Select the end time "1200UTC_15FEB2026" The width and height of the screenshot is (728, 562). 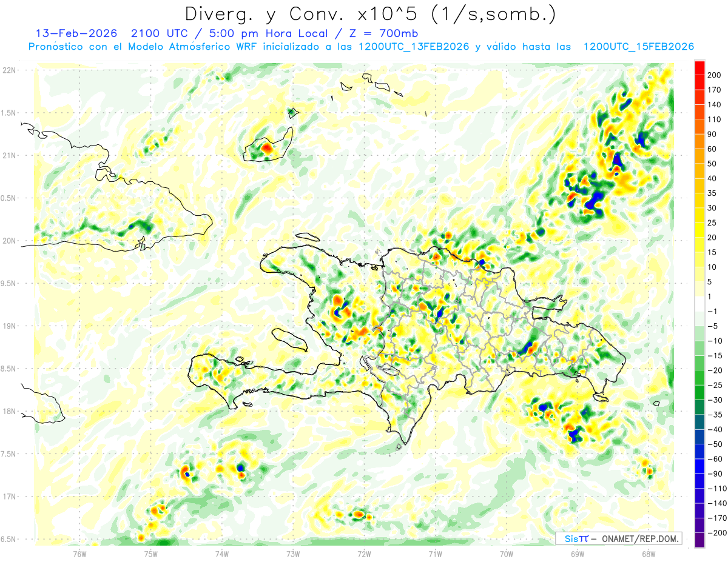(x=638, y=47)
